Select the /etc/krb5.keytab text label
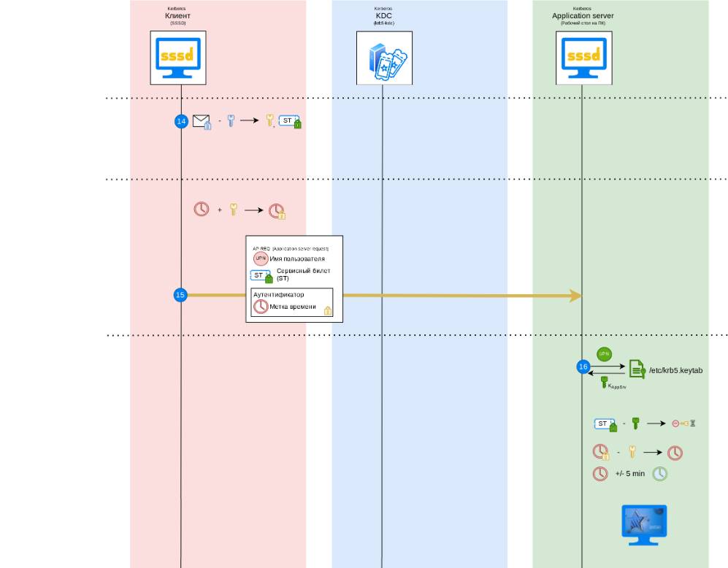The width and height of the screenshot is (728, 568). click(x=675, y=370)
